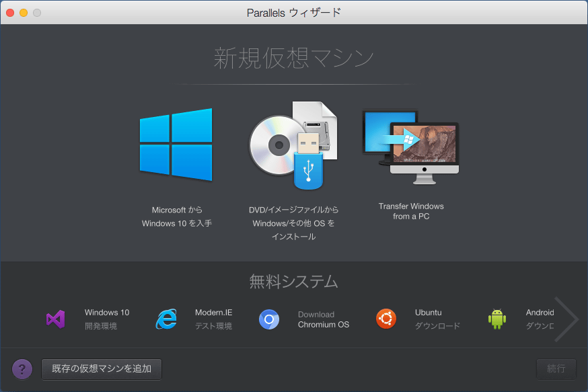Viewport: 588px width, 392px height.
Task: Select the DVD and USB installer icon
Action: coord(293,145)
